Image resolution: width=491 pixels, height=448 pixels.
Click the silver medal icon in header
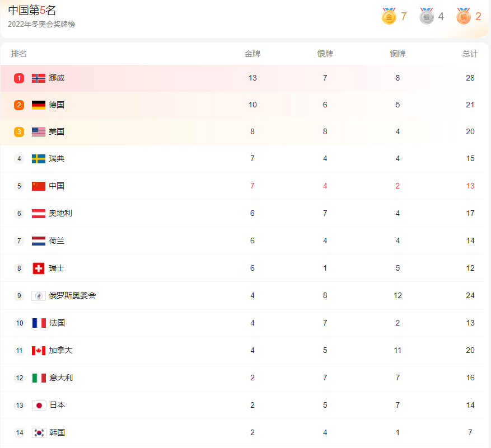pyautogui.click(x=427, y=17)
